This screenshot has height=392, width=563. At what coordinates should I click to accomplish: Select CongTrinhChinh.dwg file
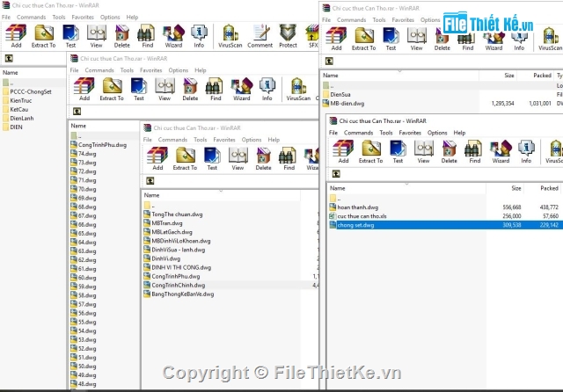click(x=174, y=285)
